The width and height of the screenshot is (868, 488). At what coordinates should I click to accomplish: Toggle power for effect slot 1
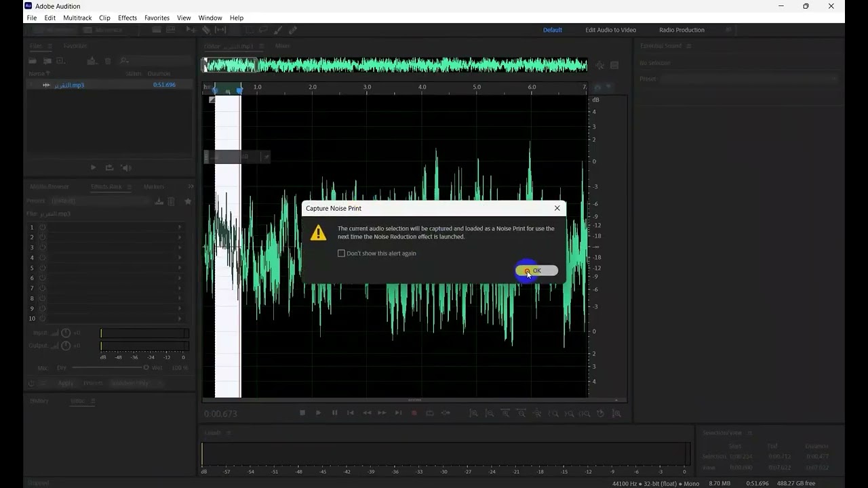[x=42, y=227]
